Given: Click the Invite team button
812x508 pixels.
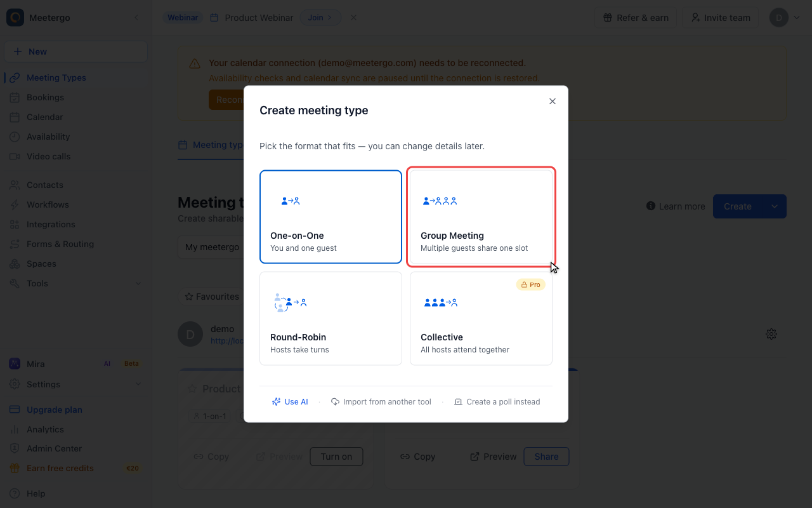Looking at the screenshot, I should tap(721, 18).
